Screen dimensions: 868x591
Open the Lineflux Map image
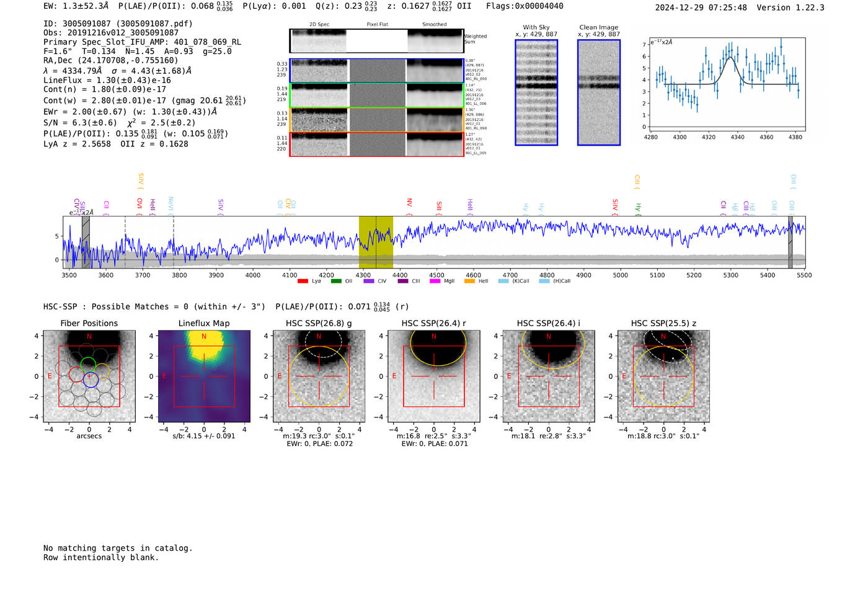pos(204,376)
